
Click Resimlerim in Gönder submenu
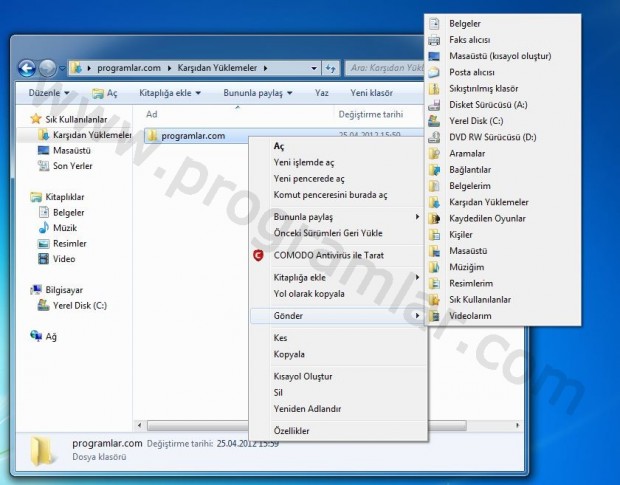point(471,283)
